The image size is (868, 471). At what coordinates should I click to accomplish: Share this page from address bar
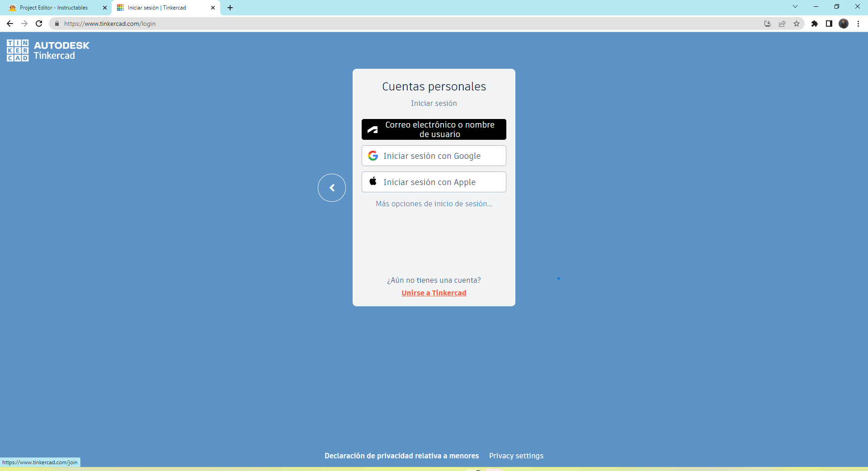coord(782,24)
